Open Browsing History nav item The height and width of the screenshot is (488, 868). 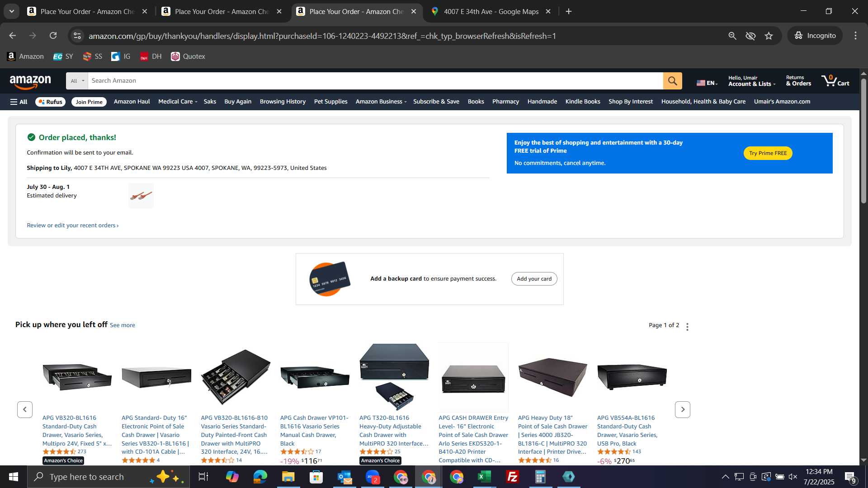tap(283, 102)
